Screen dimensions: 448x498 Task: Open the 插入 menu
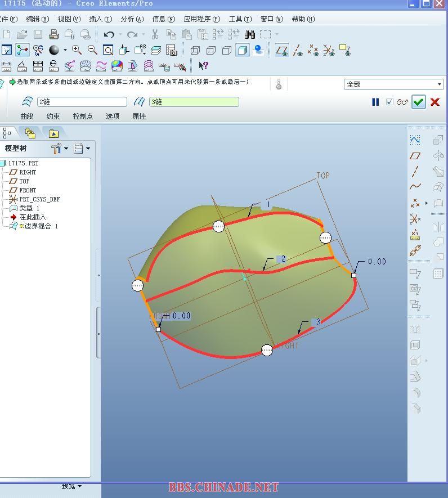[x=100, y=19]
